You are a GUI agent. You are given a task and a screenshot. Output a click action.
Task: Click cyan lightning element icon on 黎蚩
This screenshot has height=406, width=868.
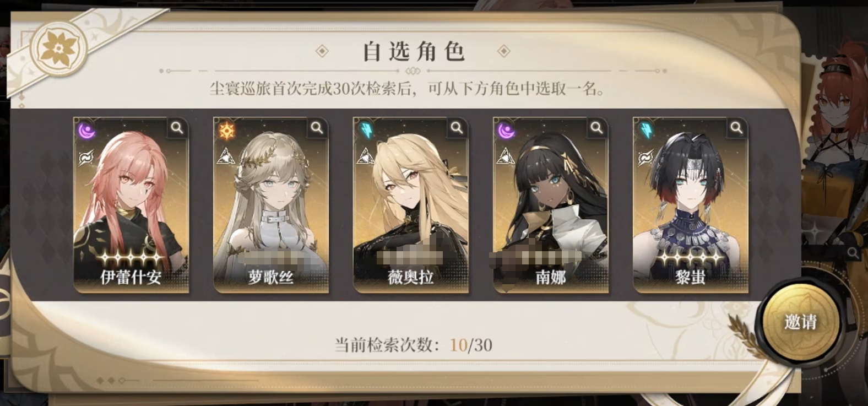(646, 131)
